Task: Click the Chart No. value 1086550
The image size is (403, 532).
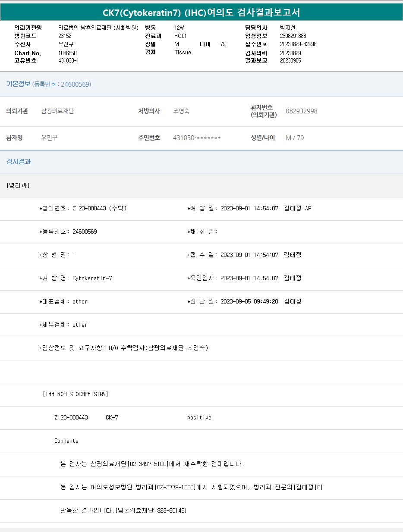Action: 67,53
